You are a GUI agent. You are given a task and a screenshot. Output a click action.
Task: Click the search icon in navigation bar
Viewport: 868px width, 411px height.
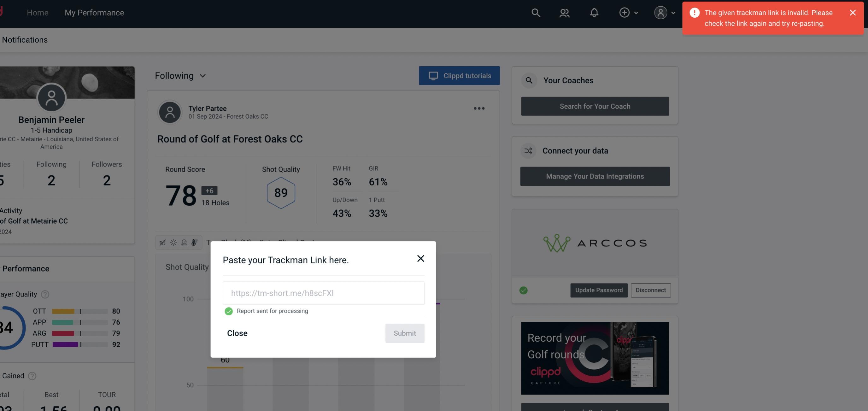535,12
